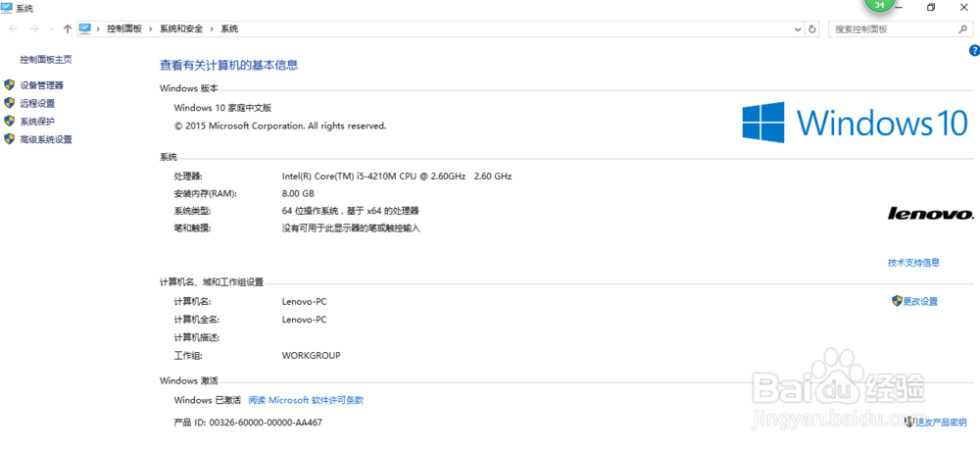The width and height of the screenshot is (980, 453).
Task: Click the green 34 badge
Action: [880, 5]
